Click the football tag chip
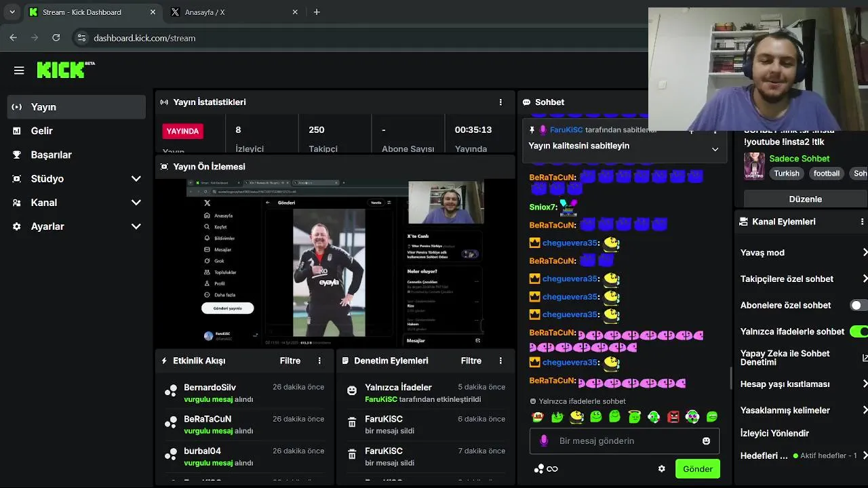This screenshot has width=868, height=488. point(827,174)
